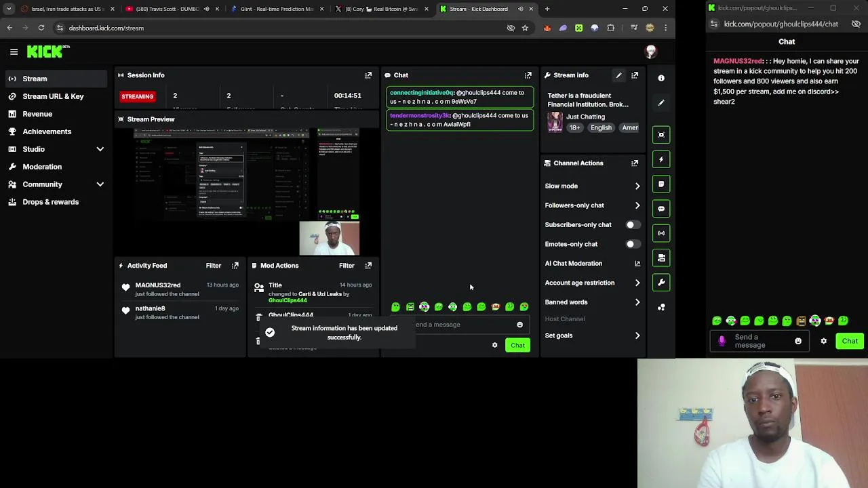Open dashboard chat settings gear
The width and height of the screenshot is (868, 488).
point(494,346)
